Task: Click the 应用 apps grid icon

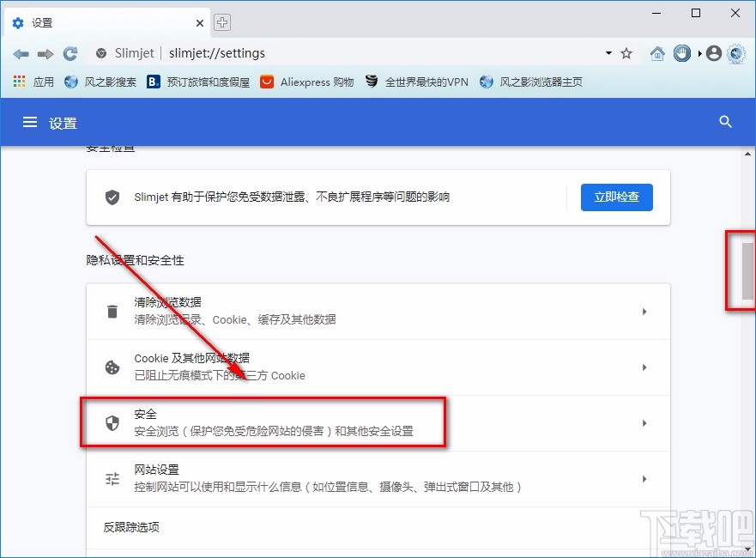Action: 19,82
